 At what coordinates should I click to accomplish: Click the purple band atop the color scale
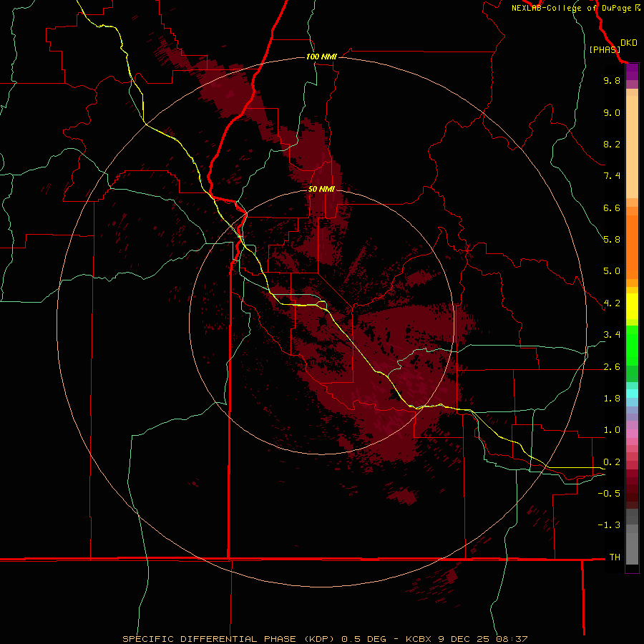(632, 72)
